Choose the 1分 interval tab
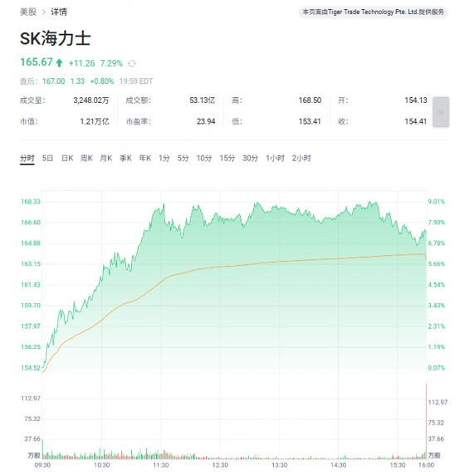 coord(164,158)
